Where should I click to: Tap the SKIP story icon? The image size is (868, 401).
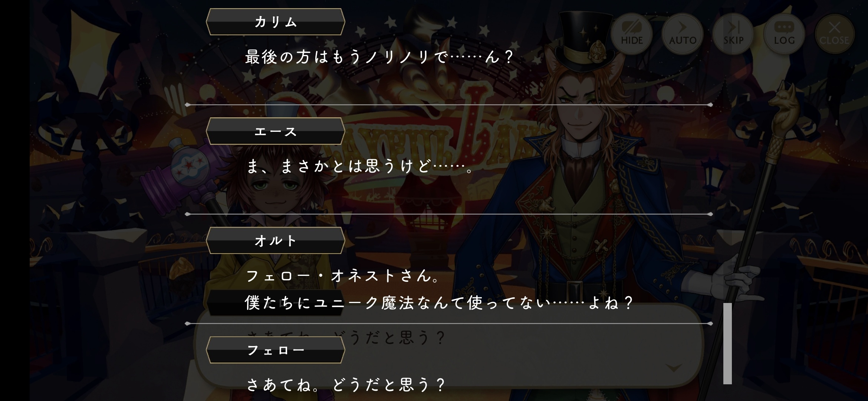click(733, 34)
